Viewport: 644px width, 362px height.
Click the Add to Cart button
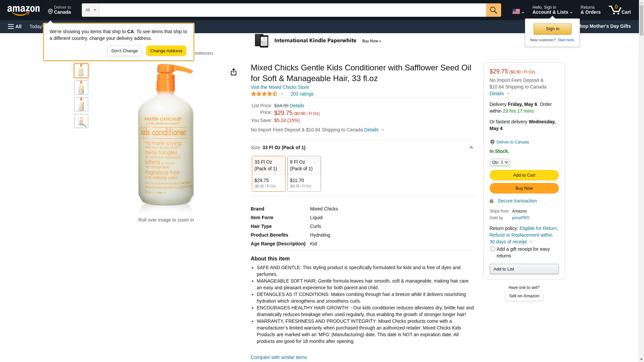point(524,175)
